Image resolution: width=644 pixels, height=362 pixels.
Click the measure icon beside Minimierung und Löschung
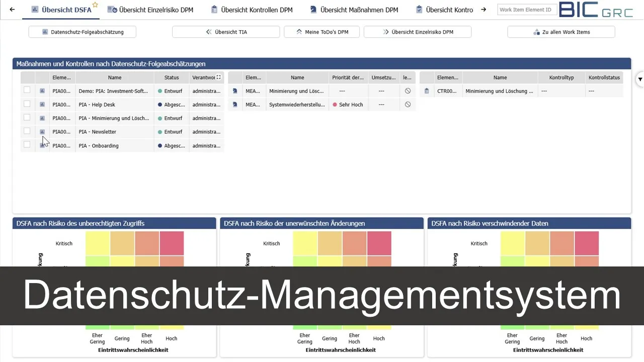pyautogui.click(x=234, y=91)
